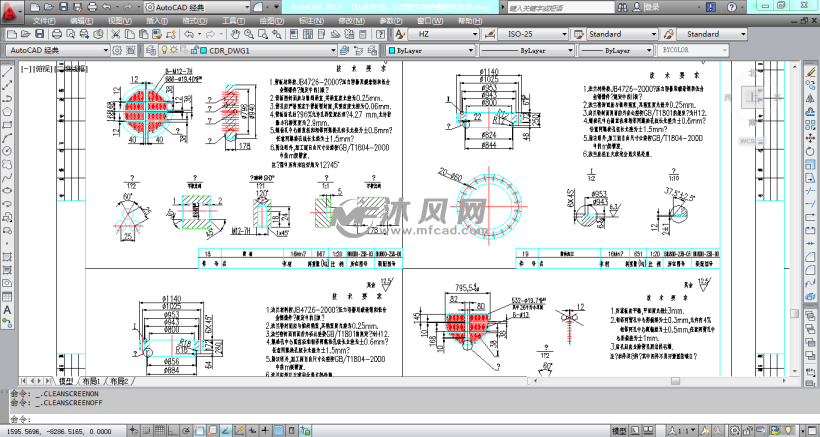Click the vertical scrollbar thumb
The height and width of the screenshot is (437, 820).
[x=794, y=314]
